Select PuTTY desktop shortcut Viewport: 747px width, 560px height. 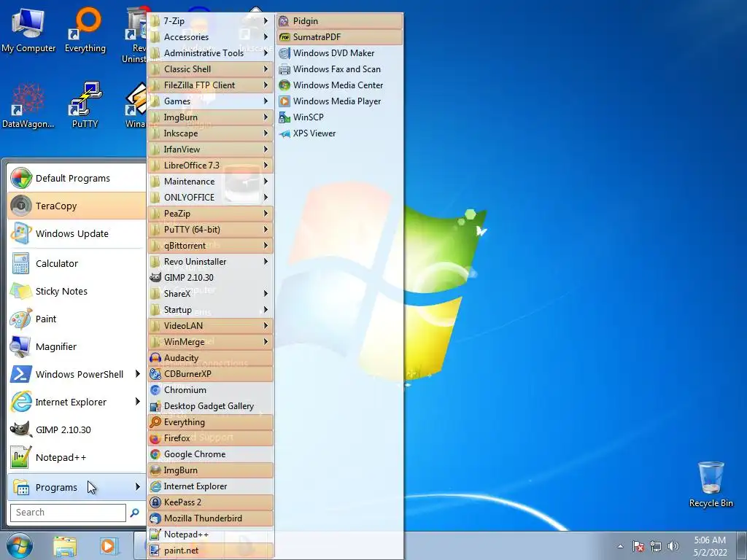pyautogui.click(x=85, y=105)
